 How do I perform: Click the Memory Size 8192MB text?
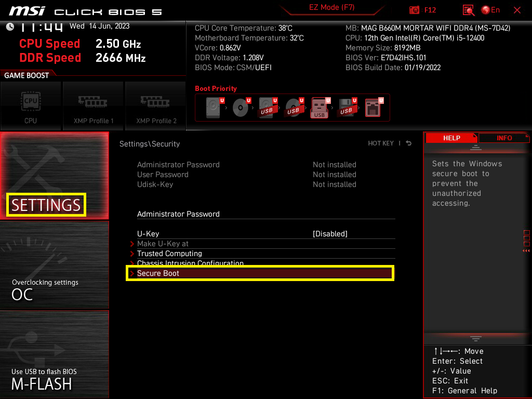383,48
